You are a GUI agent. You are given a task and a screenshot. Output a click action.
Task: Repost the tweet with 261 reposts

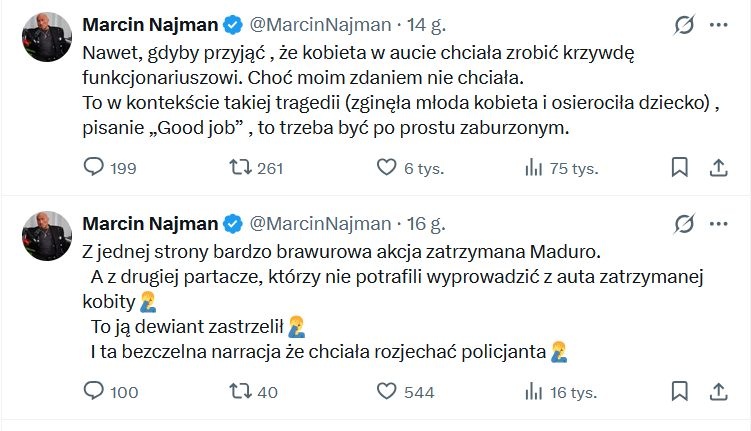[x=239, y=167]
